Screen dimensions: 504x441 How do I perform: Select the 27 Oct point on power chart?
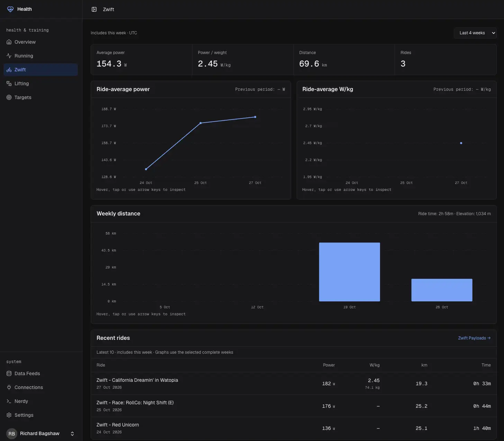[255, 117]
